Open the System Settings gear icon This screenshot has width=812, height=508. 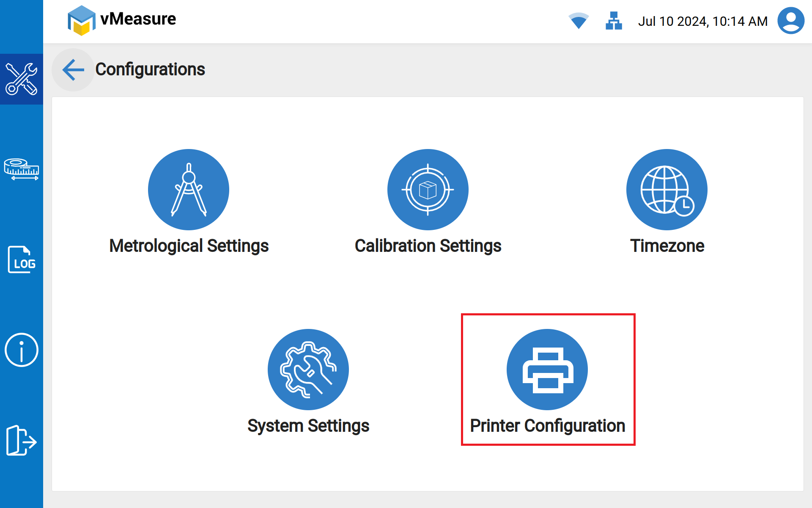coord(308,370)
